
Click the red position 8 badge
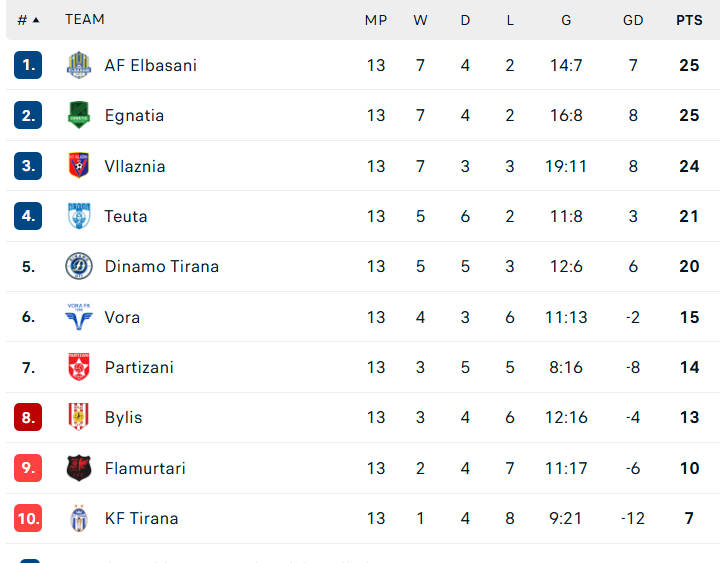(x=28, y=417)
